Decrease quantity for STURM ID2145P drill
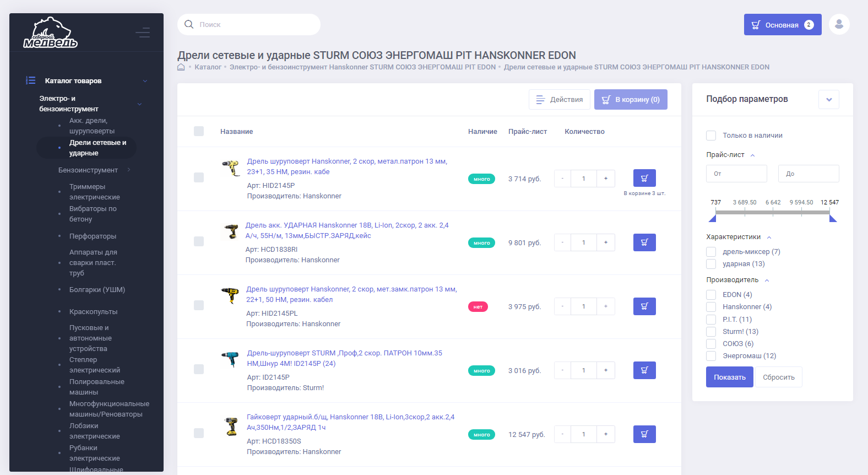 (562, 370)
